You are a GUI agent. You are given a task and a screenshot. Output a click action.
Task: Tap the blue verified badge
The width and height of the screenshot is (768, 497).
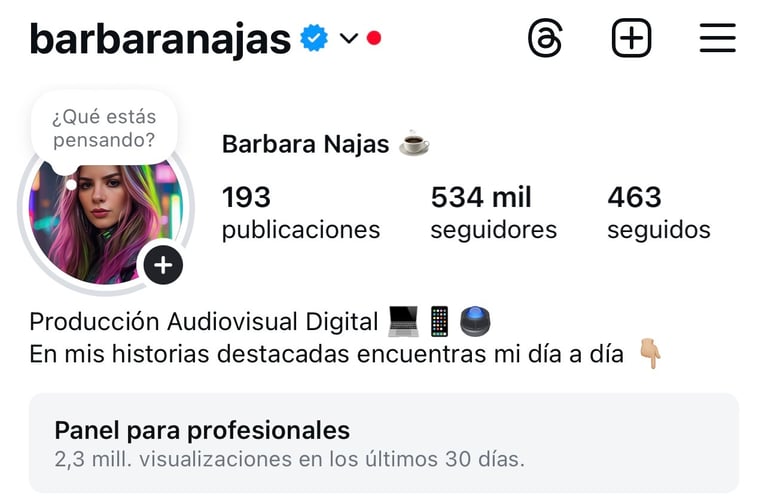click(314, 38)
